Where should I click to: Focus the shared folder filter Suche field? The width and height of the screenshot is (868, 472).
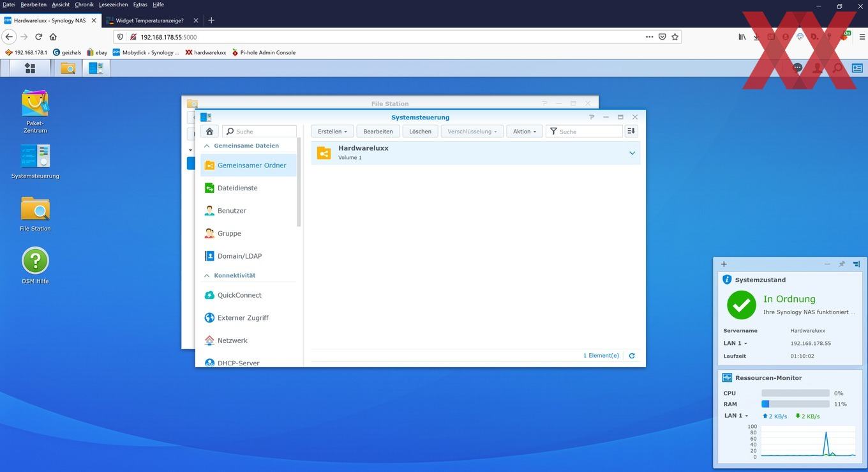click(x=585, y=131)
